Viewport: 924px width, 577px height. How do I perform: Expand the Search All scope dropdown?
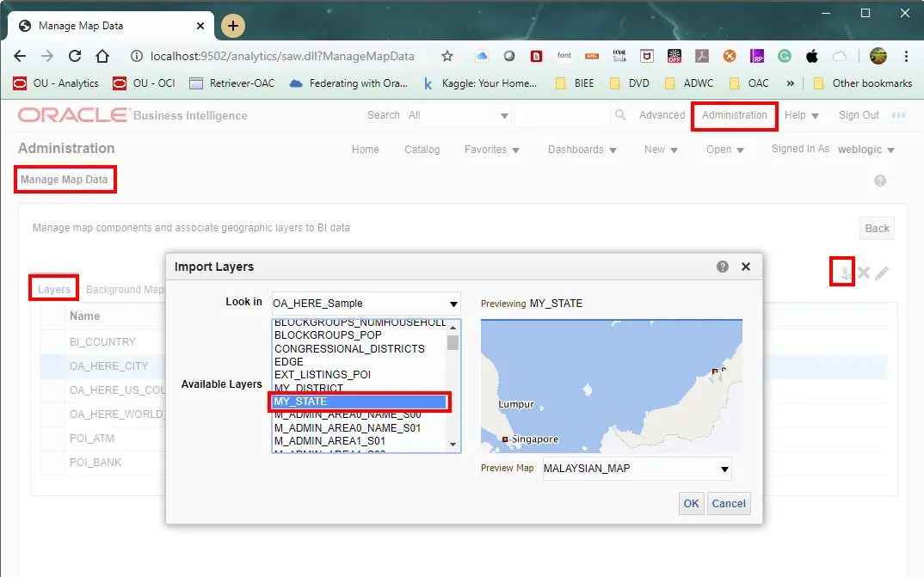coord(504,115)
